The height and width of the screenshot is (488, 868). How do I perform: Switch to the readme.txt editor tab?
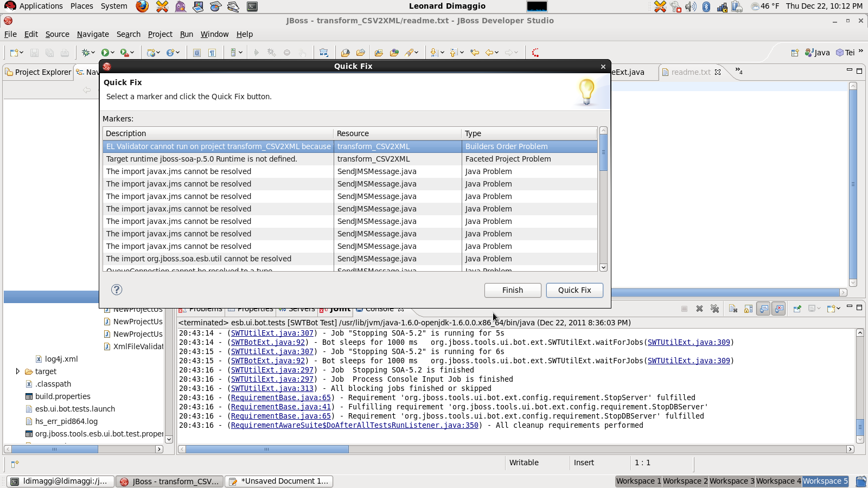690,72
